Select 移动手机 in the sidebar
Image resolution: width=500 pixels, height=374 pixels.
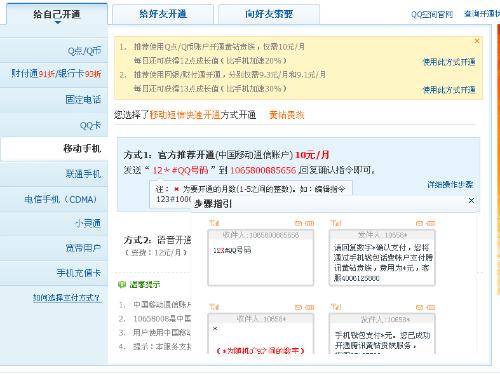click(x=54, y=148)
